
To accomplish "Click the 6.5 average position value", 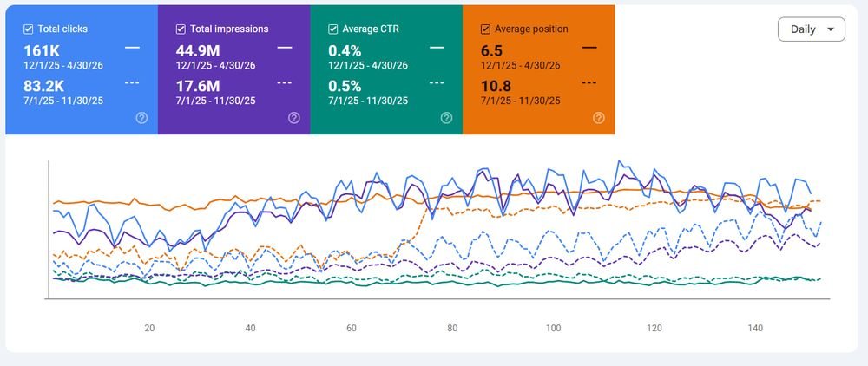I will click(x=491, y=51).
